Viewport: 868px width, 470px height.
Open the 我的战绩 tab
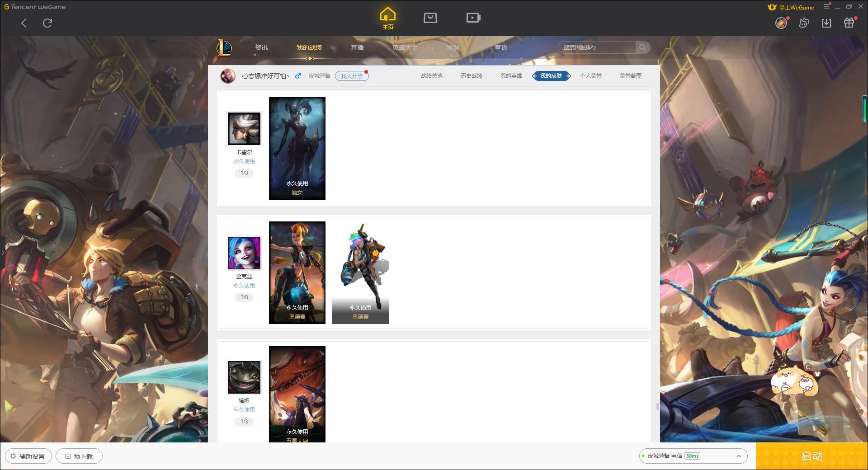coord(309,47)
